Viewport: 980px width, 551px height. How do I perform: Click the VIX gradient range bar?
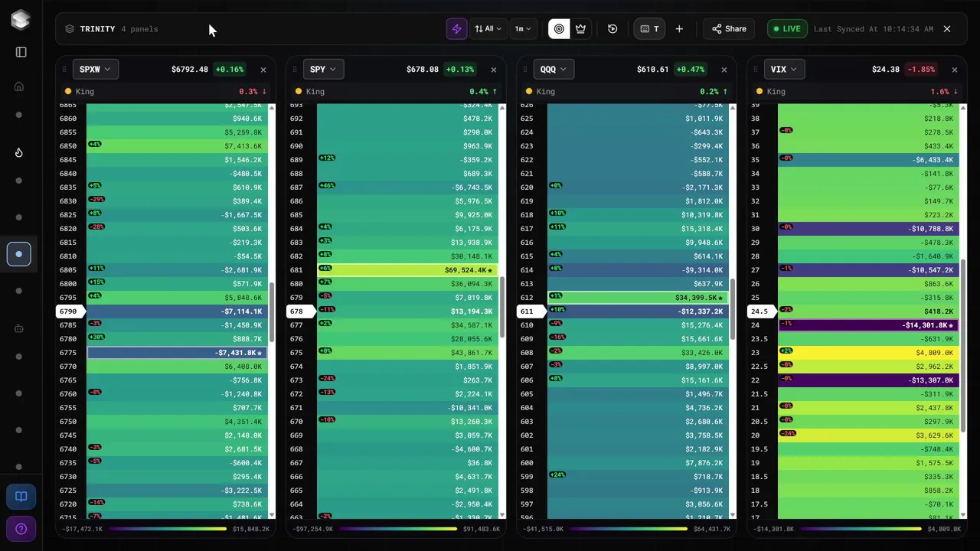[862, 529]
